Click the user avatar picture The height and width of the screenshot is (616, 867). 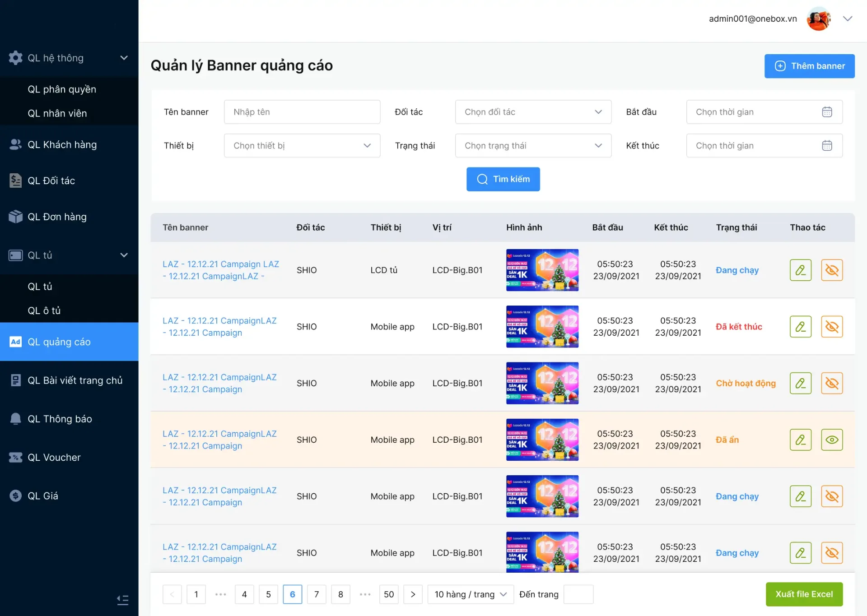point(818,19)
